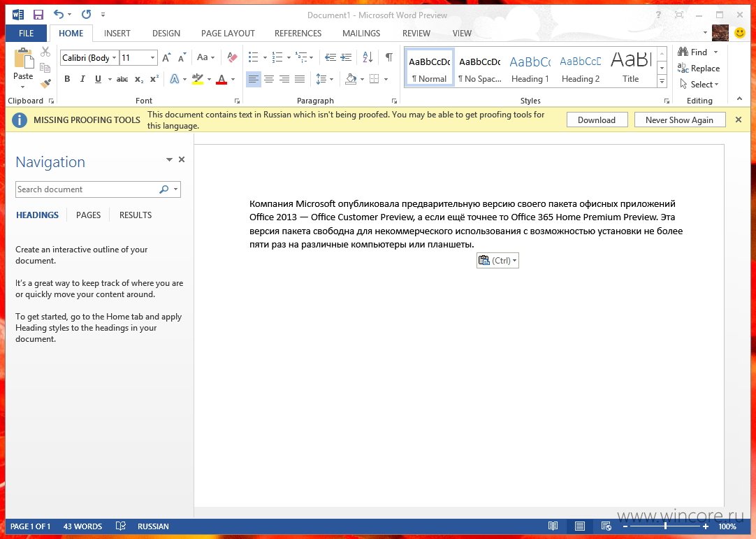The image size is (756, 539).
Task: Clear all formatting with the eraser icon
Action: [x=232, y=57]
